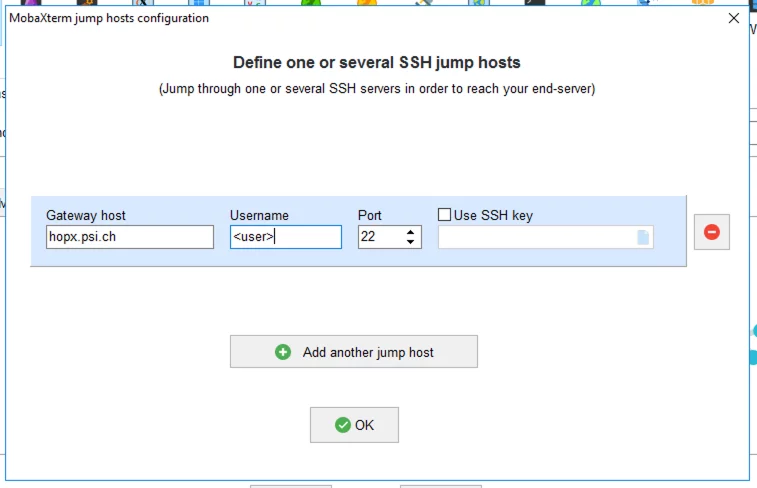Click the MobaXterm jump hosts configuration title bar
The width and height of the screenshot is (757, 488).
(x=300, y=18)
